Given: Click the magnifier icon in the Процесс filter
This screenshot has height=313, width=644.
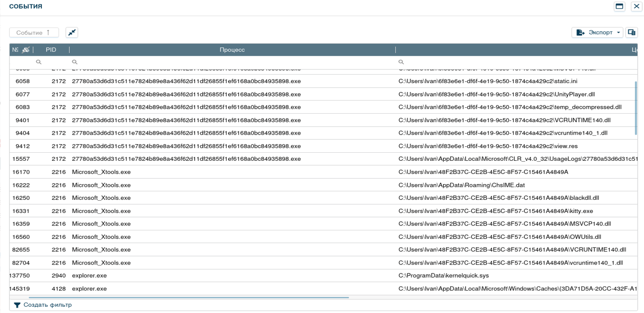Looking at the screenshot, I should click(x=75, y=62).
